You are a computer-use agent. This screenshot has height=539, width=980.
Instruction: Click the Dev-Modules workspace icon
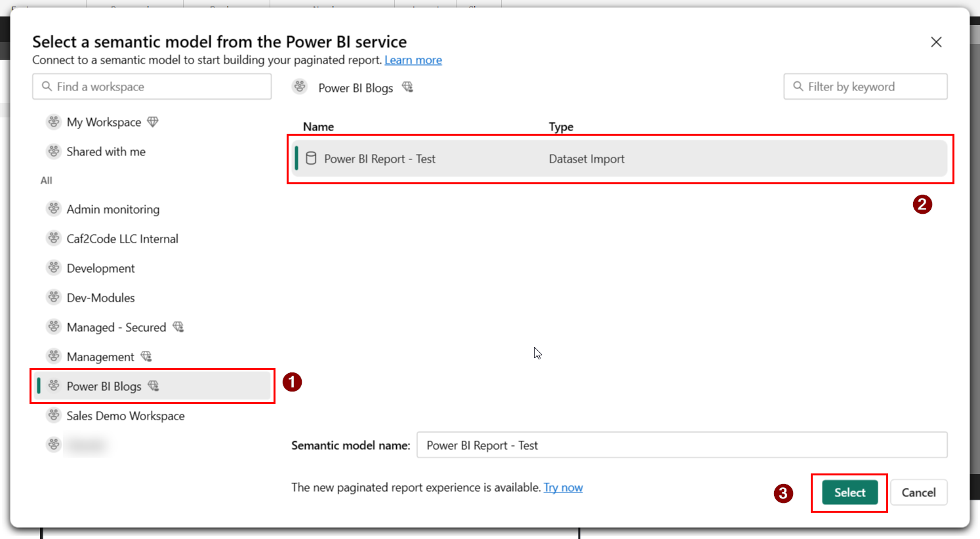[54, 298]
